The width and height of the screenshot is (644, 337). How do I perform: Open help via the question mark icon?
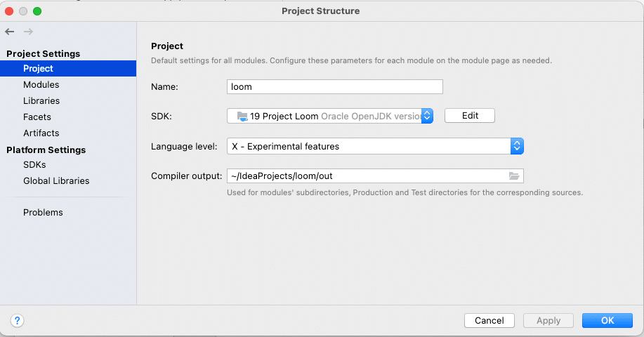point(18,321)
